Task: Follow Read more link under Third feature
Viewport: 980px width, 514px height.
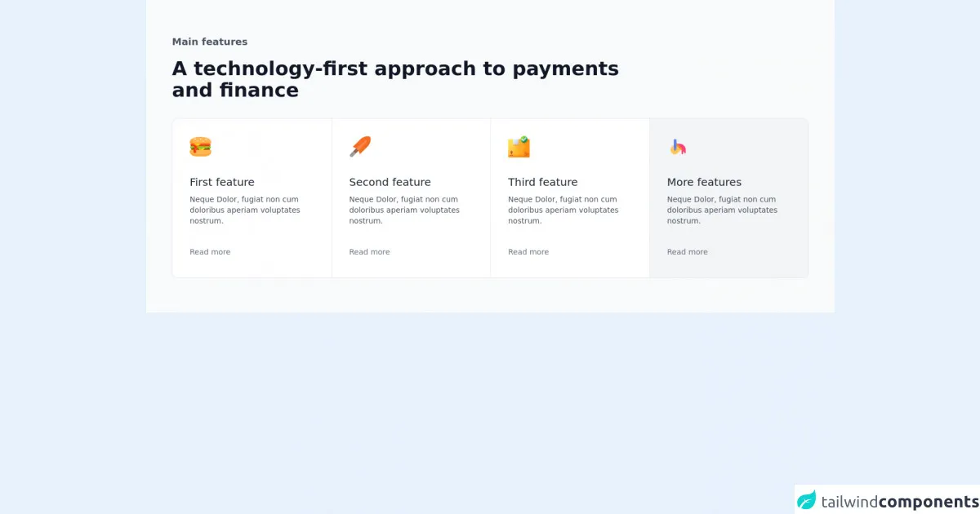Action: [528, 252]
